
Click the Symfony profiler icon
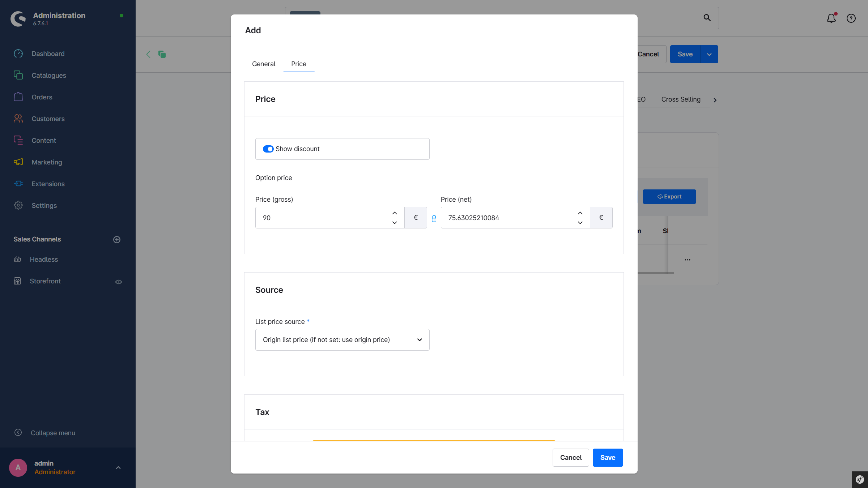(860, 480)
